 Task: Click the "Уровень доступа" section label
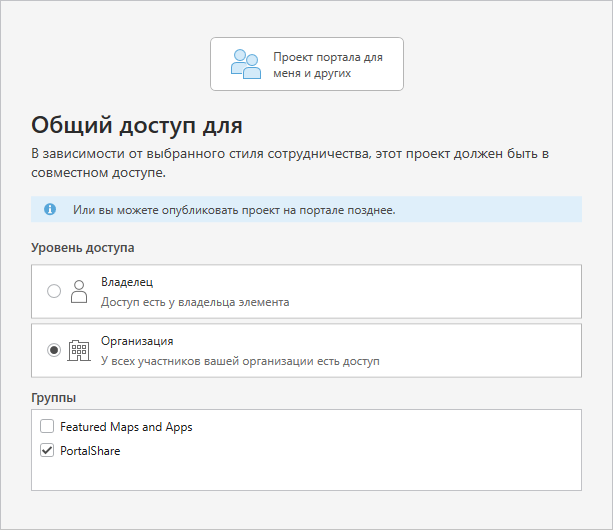point(83,247)
